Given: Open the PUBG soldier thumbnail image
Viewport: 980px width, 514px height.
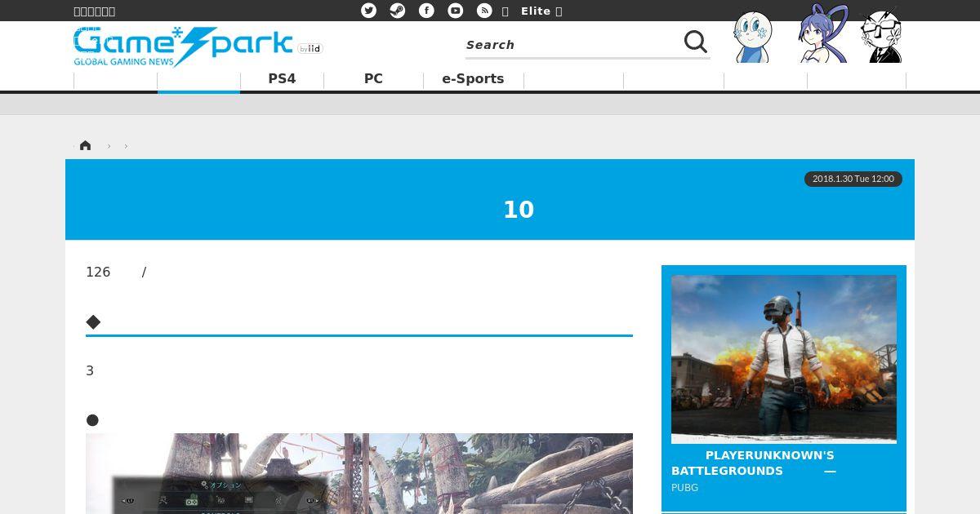Looking at the screenshot, I should click(784, 359).
